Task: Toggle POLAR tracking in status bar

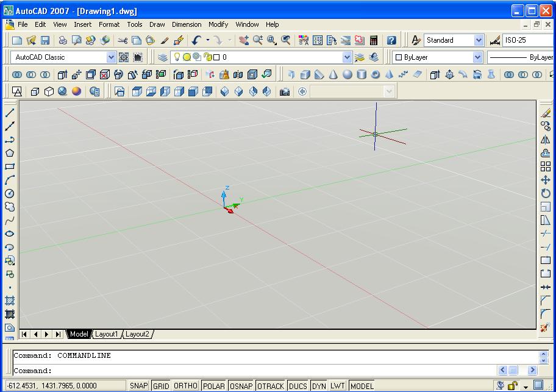Action: pyautogui.click(x=214, y=386)
